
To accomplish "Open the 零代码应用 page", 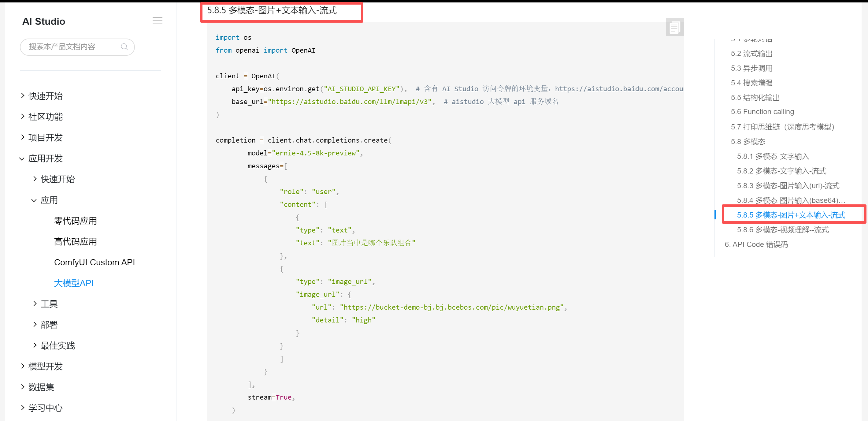I will (x=75, y=221).
